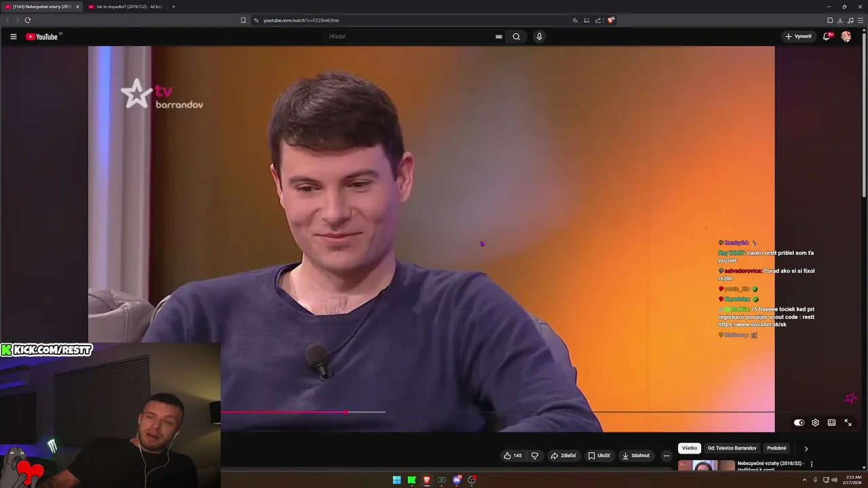Open browser downloads icon
This screenshot has width=868, height=488.
point(840,20)
